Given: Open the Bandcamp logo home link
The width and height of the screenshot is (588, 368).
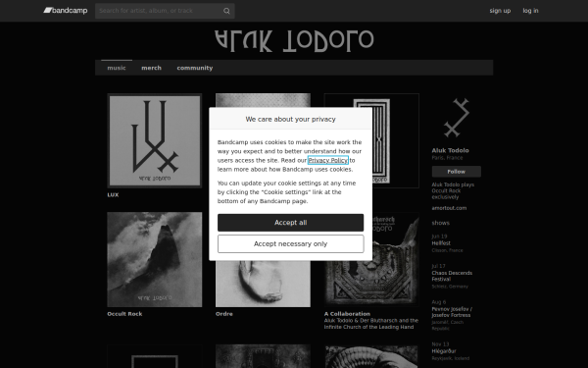Looking at the screenshot, I should tap(66, 11).
